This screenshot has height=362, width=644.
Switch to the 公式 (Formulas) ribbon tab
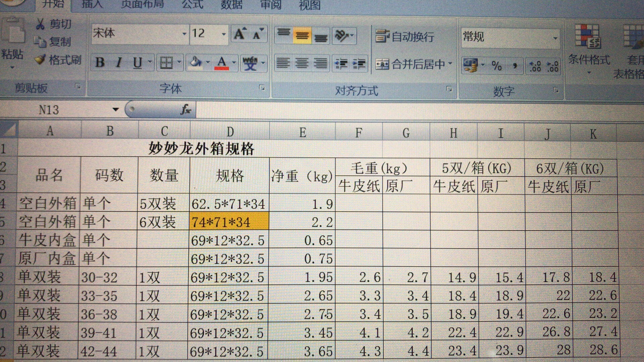193,4
